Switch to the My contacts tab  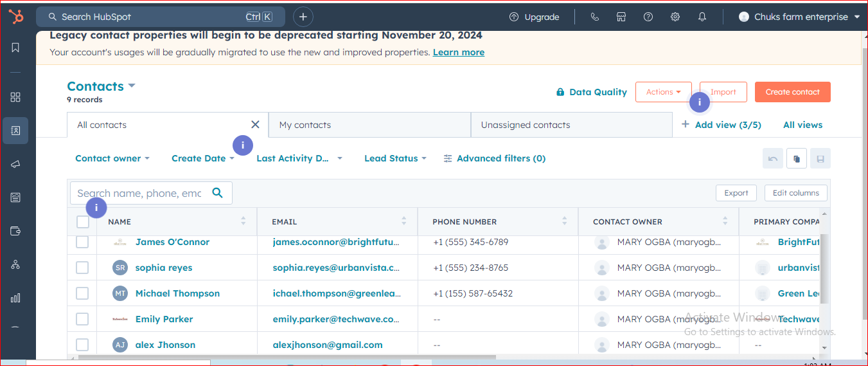tap(369, 125)
